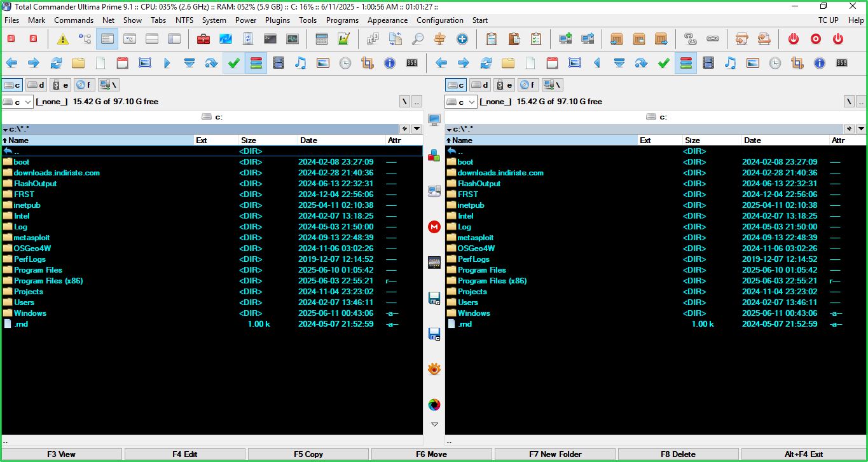Click the Alt+F4 Exit button
868x462 pixels.
pos(804,454)
